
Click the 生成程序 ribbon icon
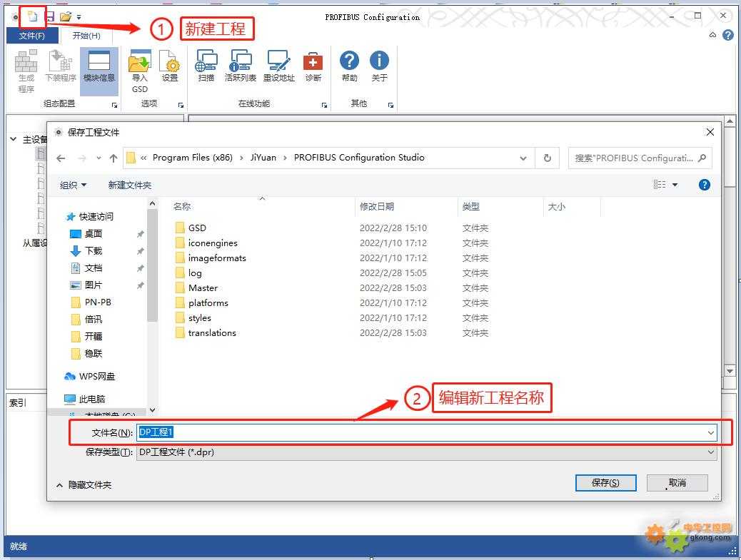coord(26,71)
